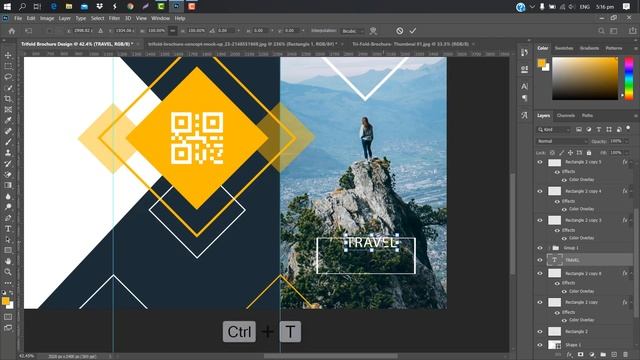Select the Lasso tool
Image resolution: width=640 pixels, height=360 pixels.
tap(8, 77)
